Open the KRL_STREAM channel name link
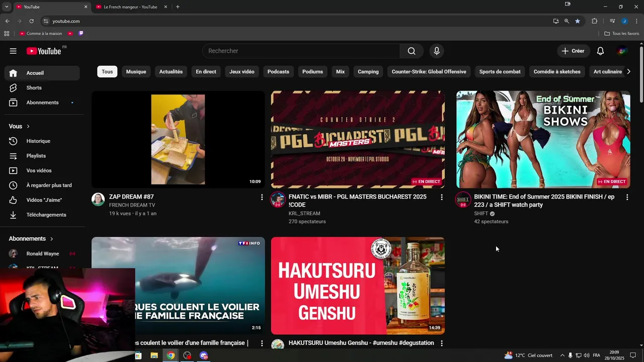The height and width of the screenshot is (362, 644). (x=304, y=213)
